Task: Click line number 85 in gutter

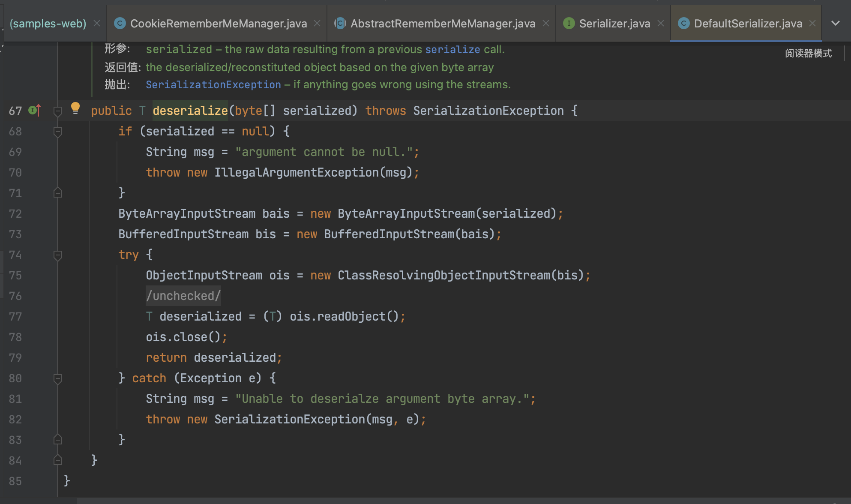Action: point(15,481)
